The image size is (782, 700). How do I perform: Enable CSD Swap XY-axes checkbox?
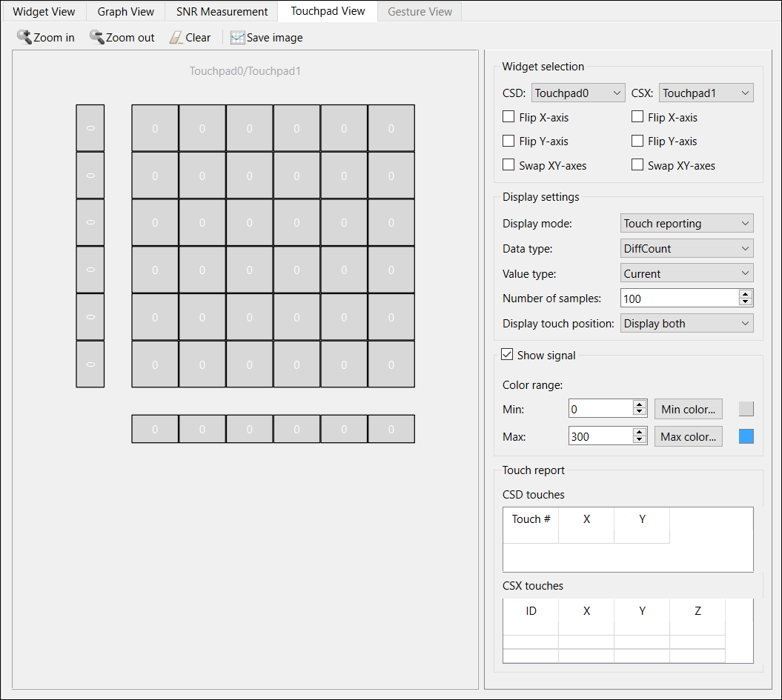pyautogui.click(x=508, y=165)
